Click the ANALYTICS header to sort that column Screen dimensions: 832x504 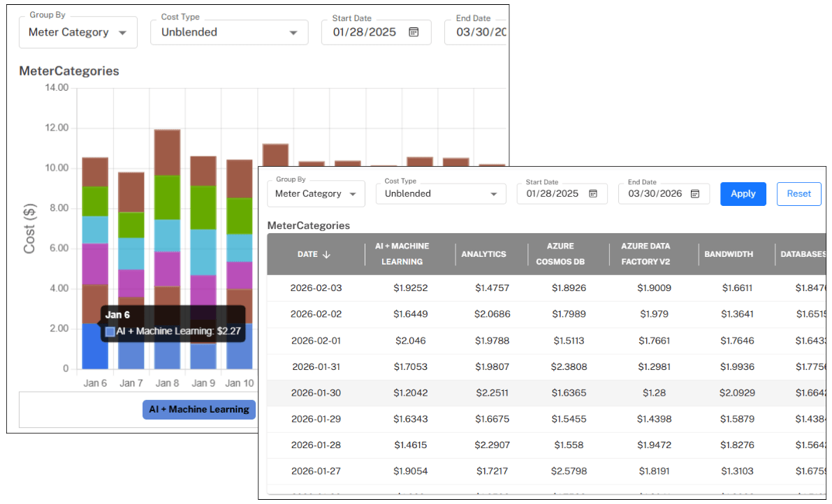coord(483,254)
